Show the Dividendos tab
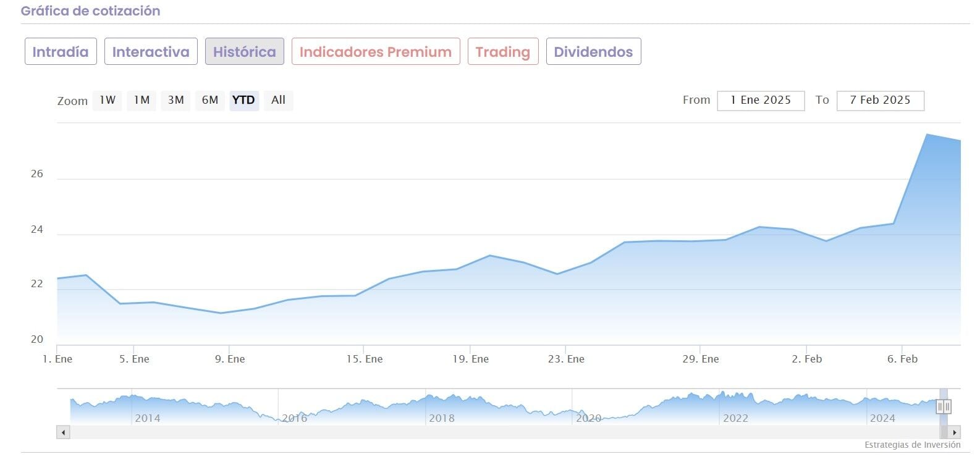 coord(593,52)
